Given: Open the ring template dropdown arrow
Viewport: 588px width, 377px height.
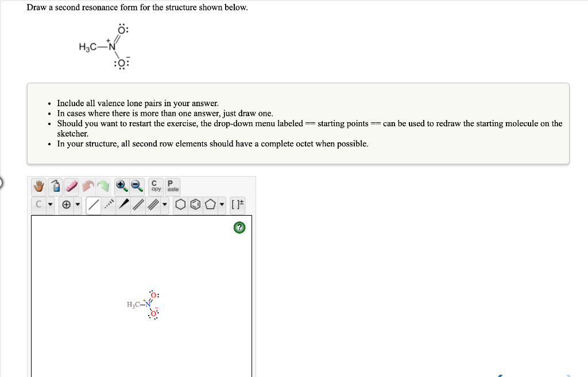Looking at the screenshot, I should coord(222,204).
